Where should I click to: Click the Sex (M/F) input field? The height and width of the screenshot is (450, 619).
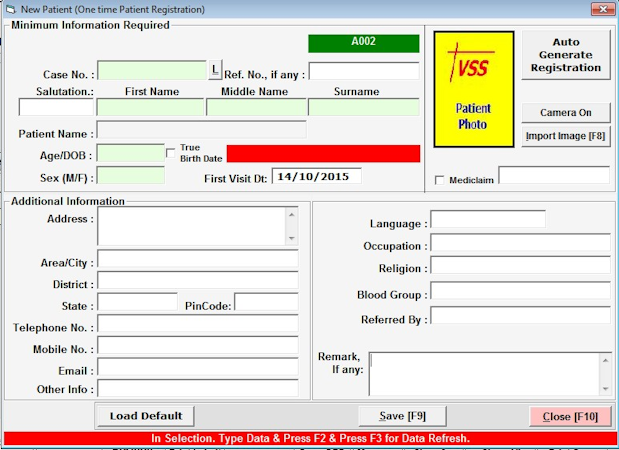(131, 175)
